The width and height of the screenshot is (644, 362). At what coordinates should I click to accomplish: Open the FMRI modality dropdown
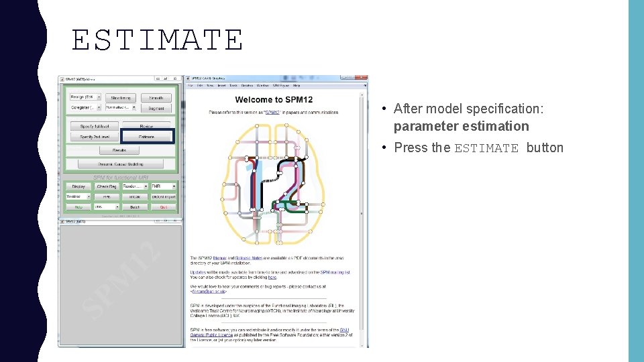point(164,186)
